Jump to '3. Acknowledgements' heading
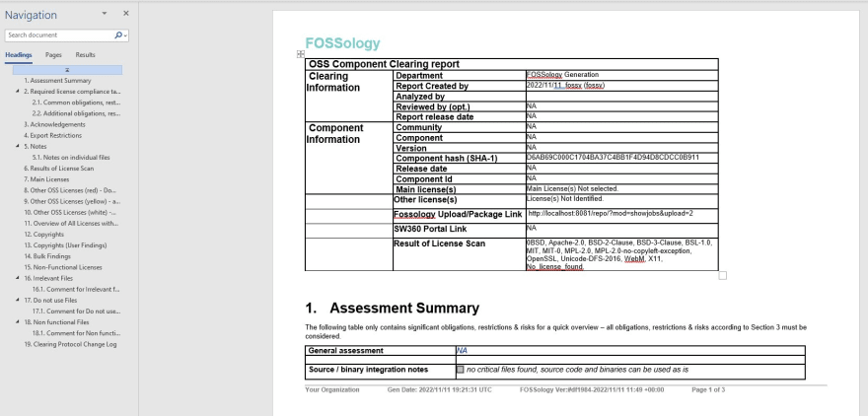Image resolution: width=868 pixels, height=416 pixels. click(x=54, y=124)
